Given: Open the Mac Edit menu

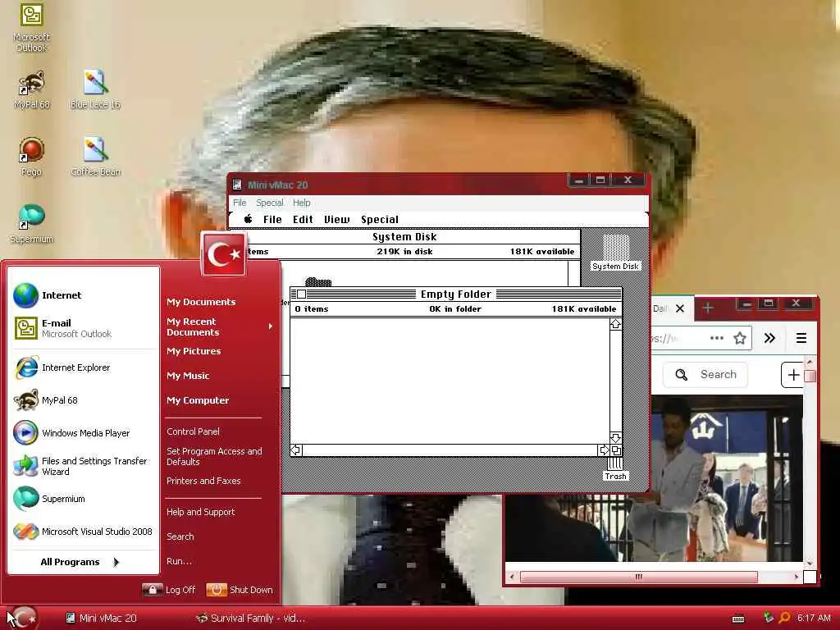Looking at the screenshot, I should point(303,219).
